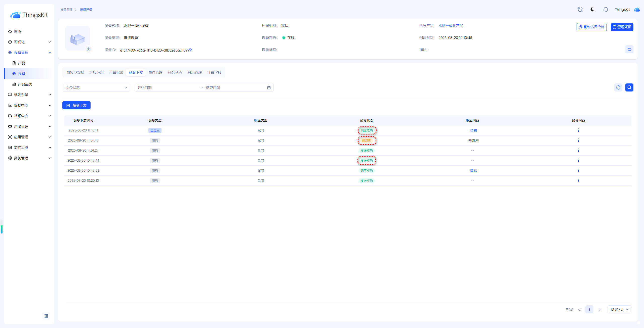Click the return arrow icon button
The image size is (644, 328).
tap(629, 49)
